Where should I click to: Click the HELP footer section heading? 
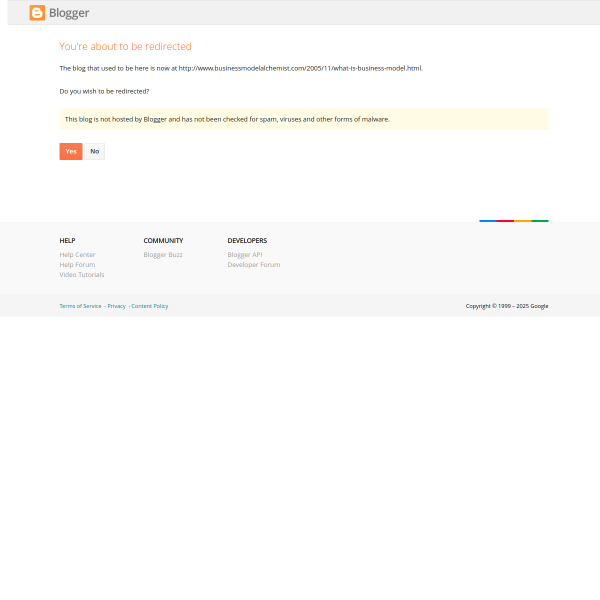(x=67, y=241)
